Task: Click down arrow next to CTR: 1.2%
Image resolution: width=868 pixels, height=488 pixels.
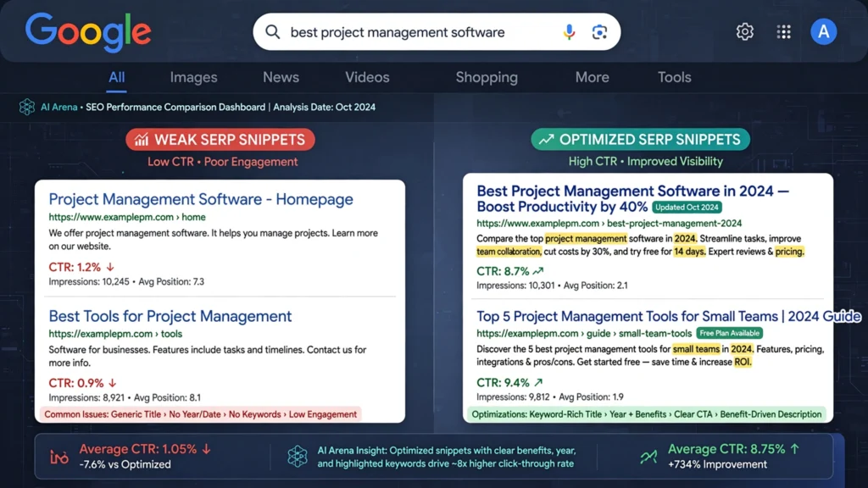Action: pos(110,267)
